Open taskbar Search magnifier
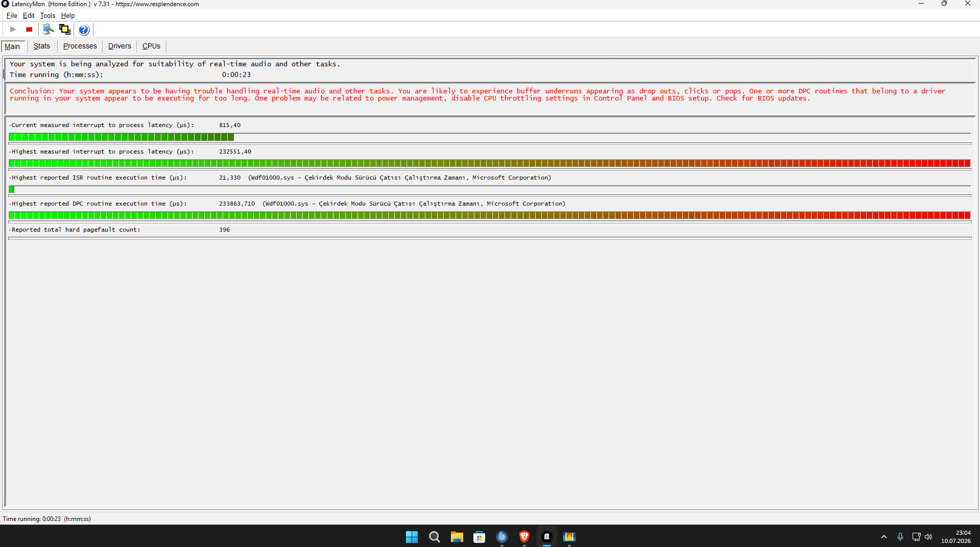 pyautogui.click(x=434, y=537)
